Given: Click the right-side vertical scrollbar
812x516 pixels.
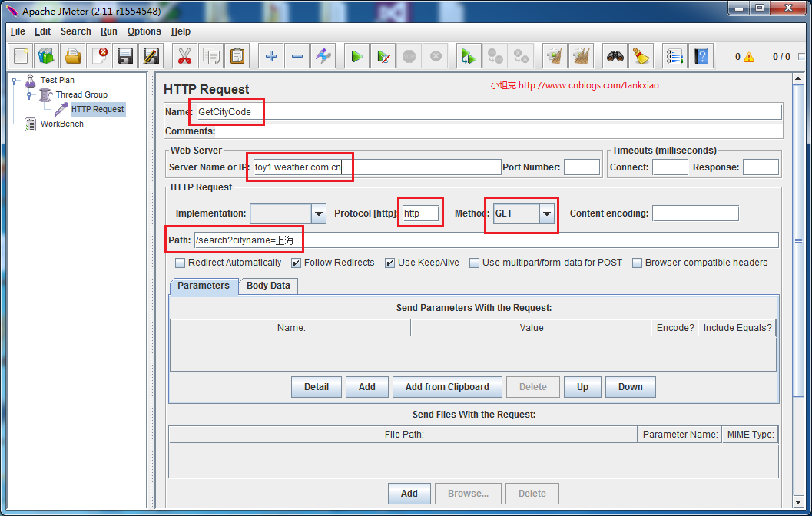Looking at the screenshot, I should 798,307.
